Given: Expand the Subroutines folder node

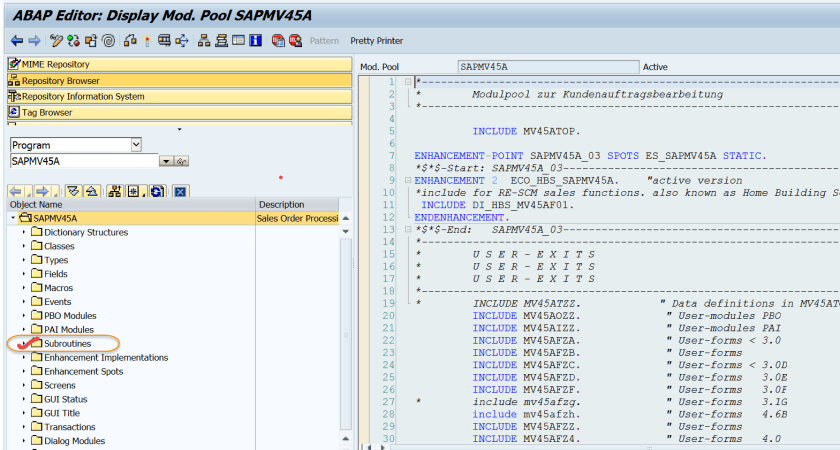Looking at the screenshot, I should [x=24, y=344].
